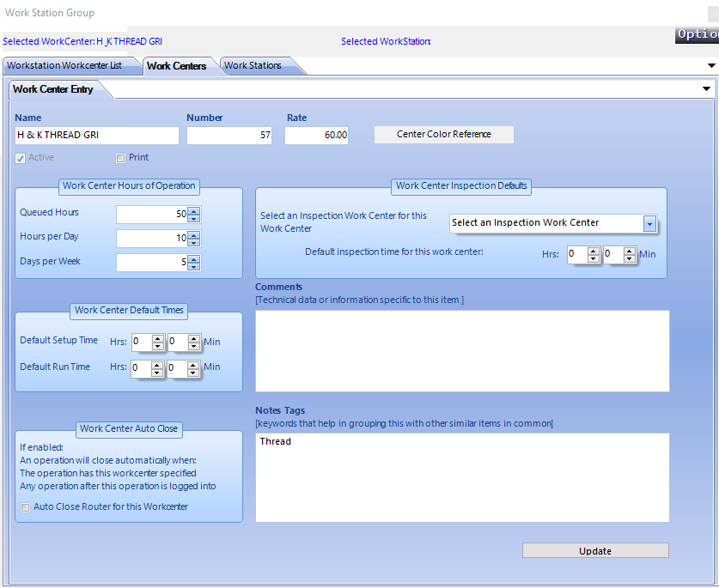This screenshot has width=719, height=588.
Task: Click the Work Center Inspection Defaults heading
Action: pos(461,185)
